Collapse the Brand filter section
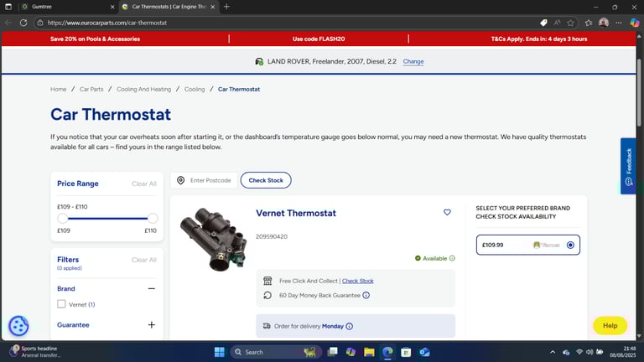Screen dimensions: 644x362 coord(152,288)
